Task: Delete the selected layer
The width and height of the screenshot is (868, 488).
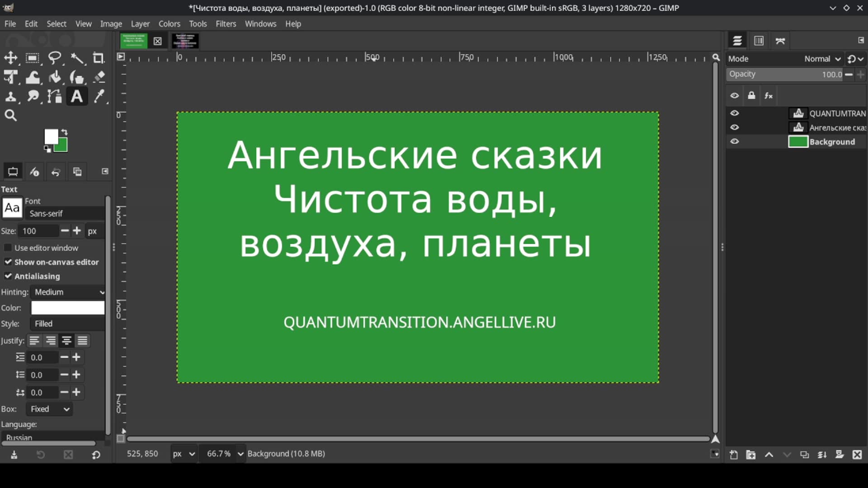Action: 857,455
